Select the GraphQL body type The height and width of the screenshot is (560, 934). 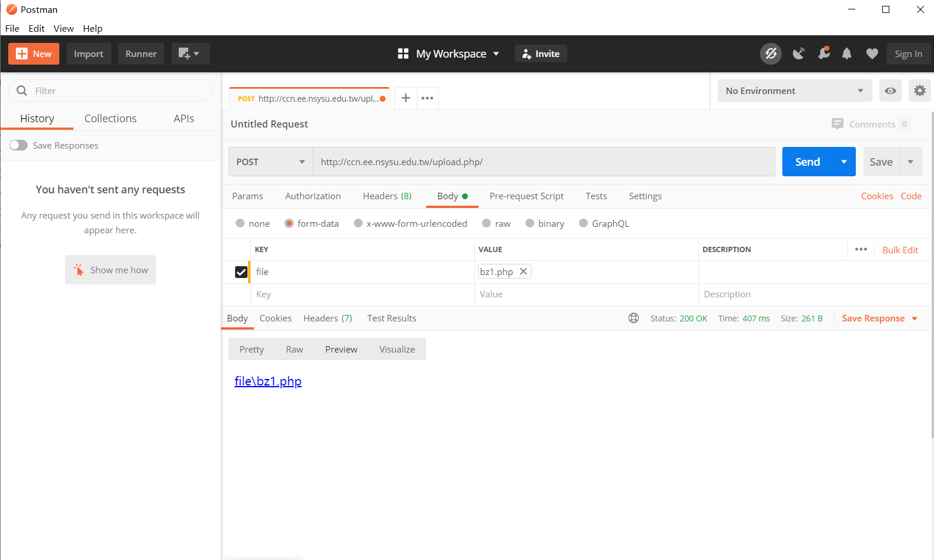(583, 223)
